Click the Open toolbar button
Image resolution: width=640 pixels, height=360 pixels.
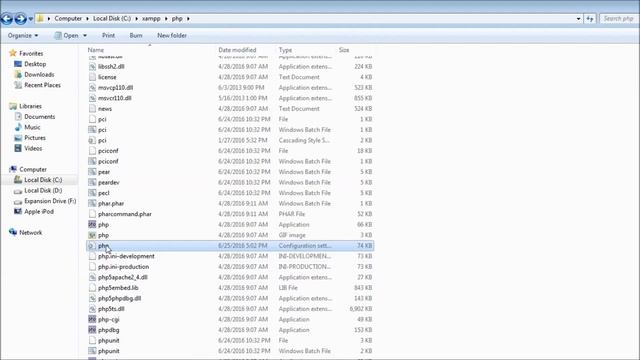[67, 36]
